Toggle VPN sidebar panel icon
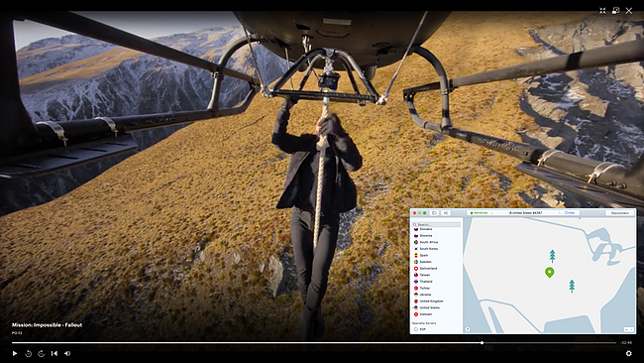Screen dimensions: 644x363 click(x=434, y=213)
